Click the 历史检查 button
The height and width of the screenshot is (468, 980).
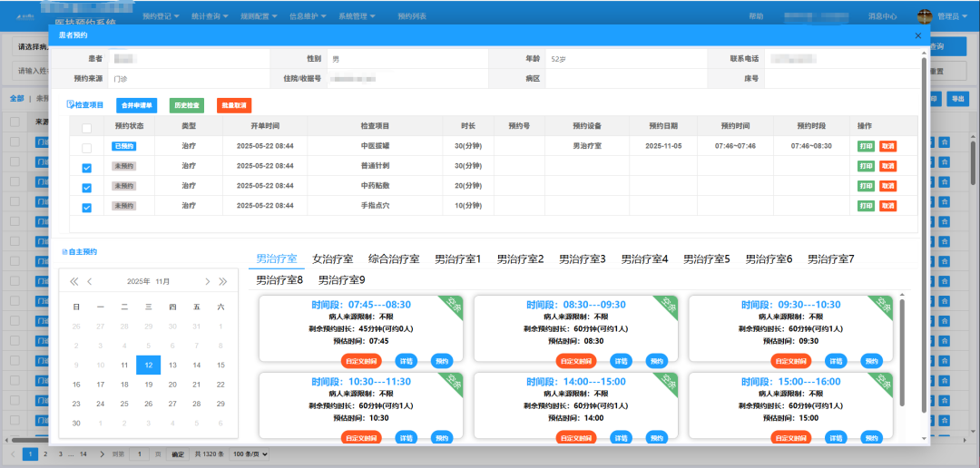(186, 105)
